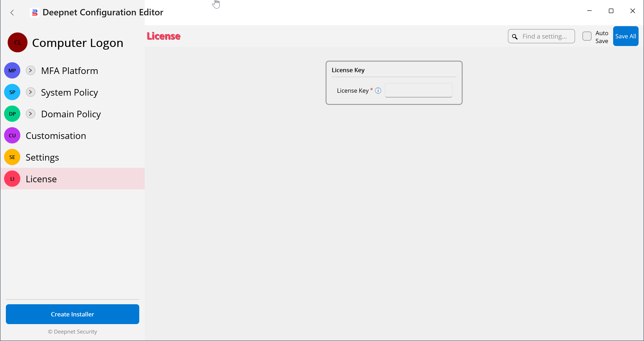This screenshot has width=644, height=341.
Task: Click the MP MFA Platform badge
Action: 12,71
